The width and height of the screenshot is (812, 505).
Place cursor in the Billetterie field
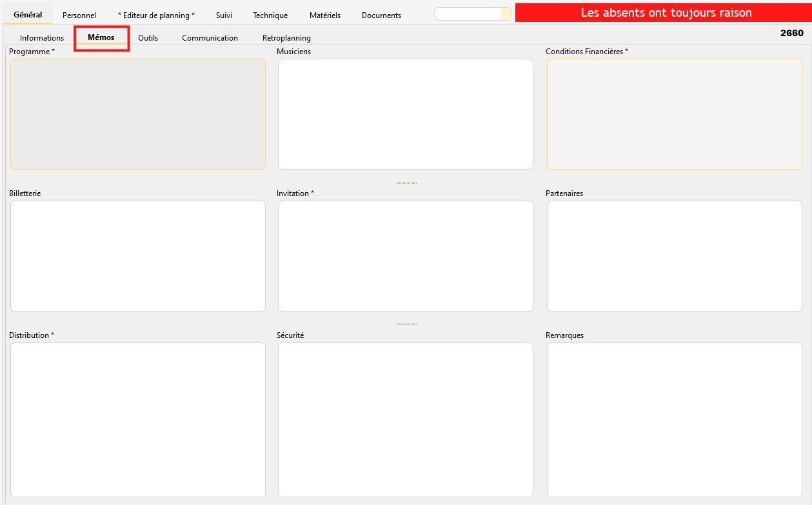(x=138, y=256)
